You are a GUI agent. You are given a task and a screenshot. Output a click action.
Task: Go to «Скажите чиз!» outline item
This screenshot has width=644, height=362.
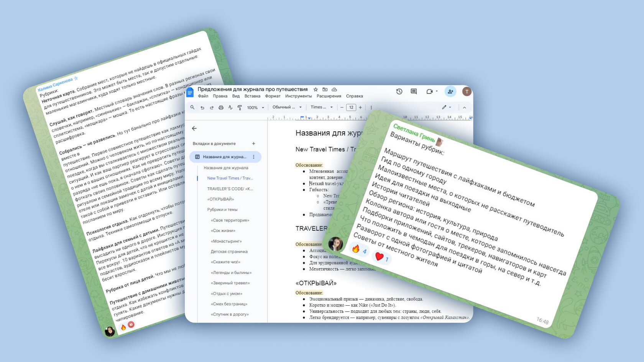[x=225, y=262]
